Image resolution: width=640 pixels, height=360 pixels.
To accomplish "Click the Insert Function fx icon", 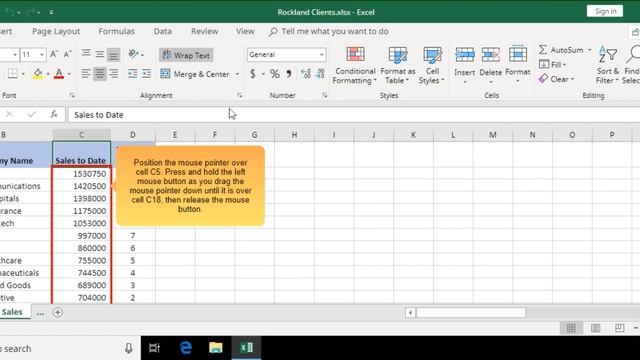I will tap(54, 115).
